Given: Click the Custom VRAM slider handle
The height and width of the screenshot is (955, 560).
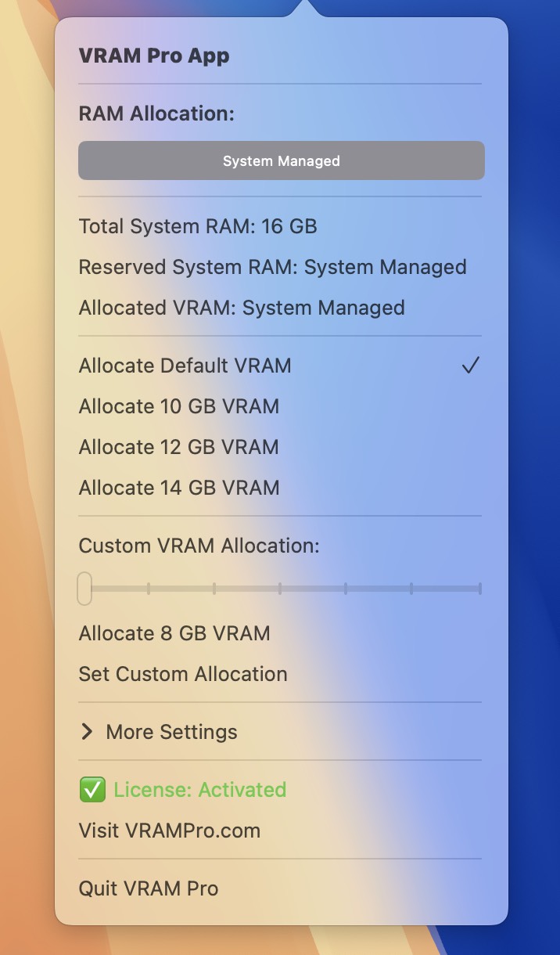Looking at the screenshot, I should tap(84, 588).
